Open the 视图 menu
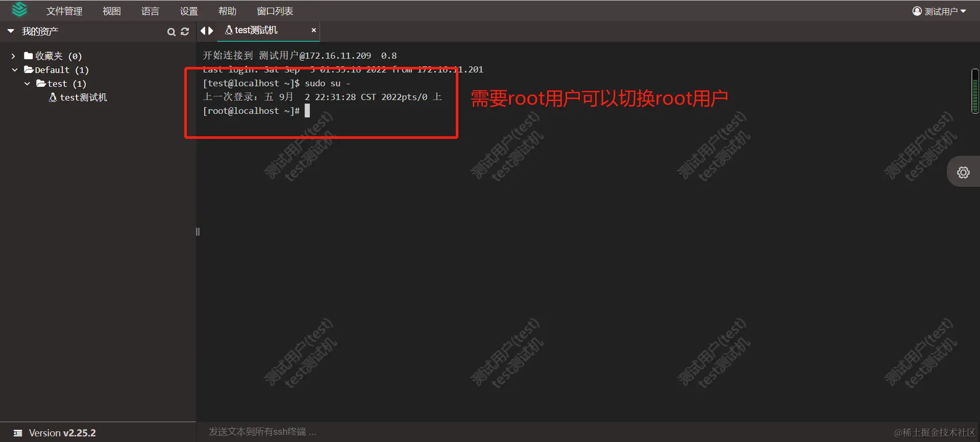This screenshot has height=442, width=980. click(x=111, y=11)
